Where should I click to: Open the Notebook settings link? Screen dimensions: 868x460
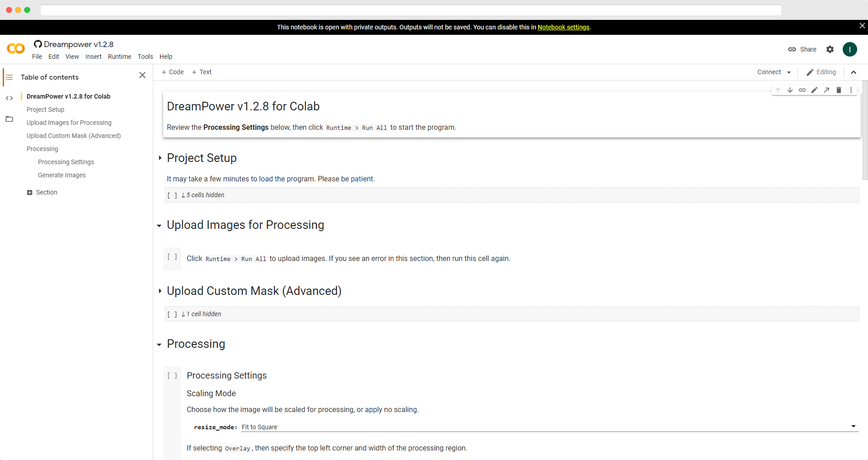click(563, 27)
